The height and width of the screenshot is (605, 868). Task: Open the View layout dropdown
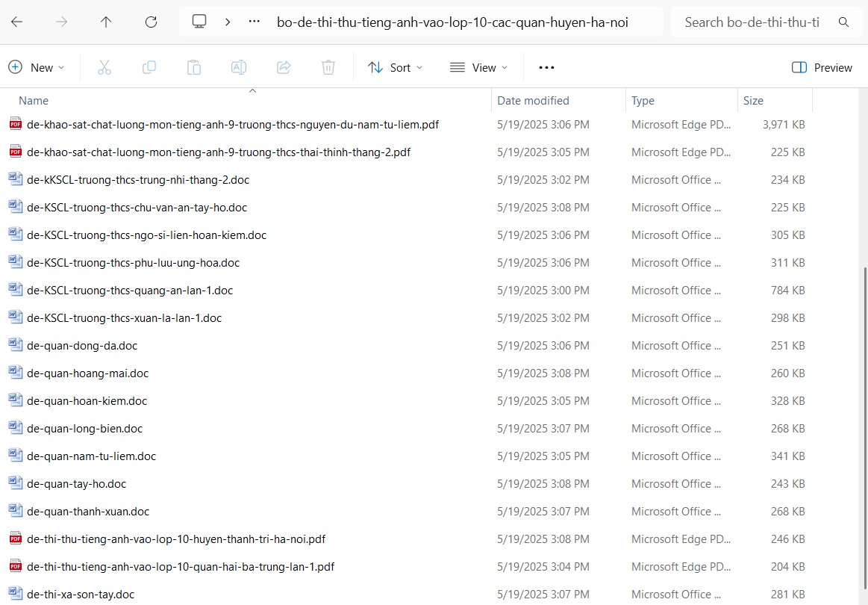point(478,67)
